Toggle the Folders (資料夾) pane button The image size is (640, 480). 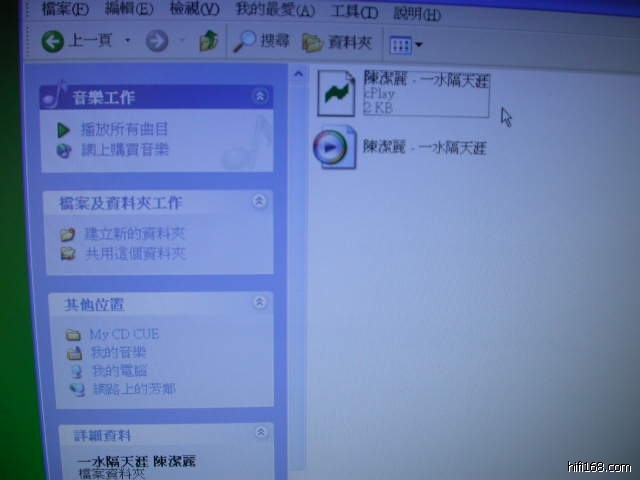tap(337, 43)
